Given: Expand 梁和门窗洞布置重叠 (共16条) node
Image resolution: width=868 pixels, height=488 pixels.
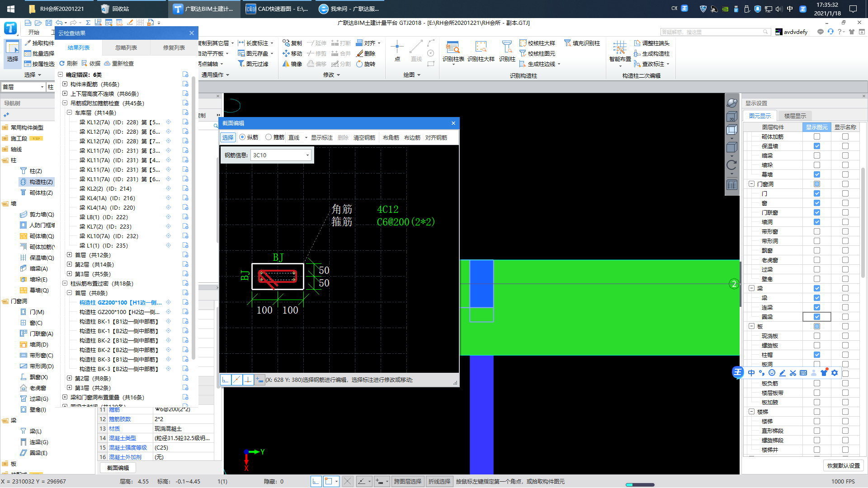Looking at the screenshot, I should point(65,397).
